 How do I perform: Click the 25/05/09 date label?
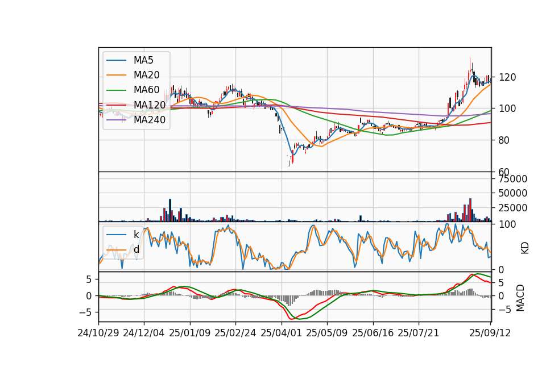pos(327,333)
